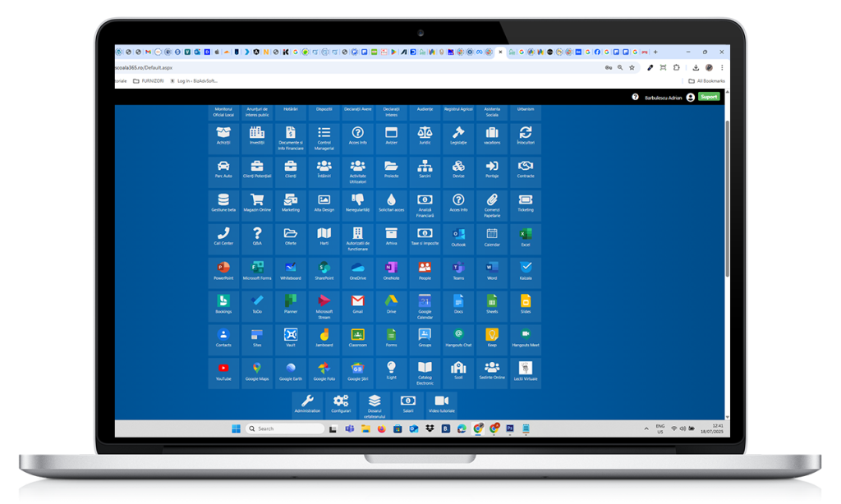Open the Ticketing tile
The height and width of the screenshot is (504, 841).
526,205
